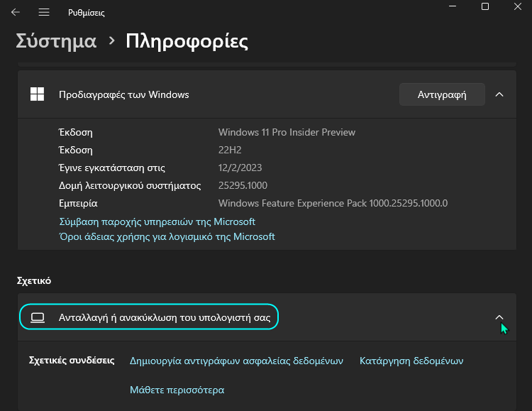Select the install date 12/2/2023
The width and height of the screenshot is (532, 411).
point(240,168)
